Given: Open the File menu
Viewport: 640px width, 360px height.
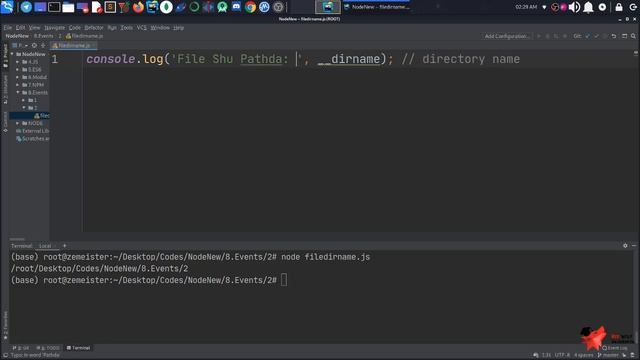Looking at the screenshot, I should 8,27.
